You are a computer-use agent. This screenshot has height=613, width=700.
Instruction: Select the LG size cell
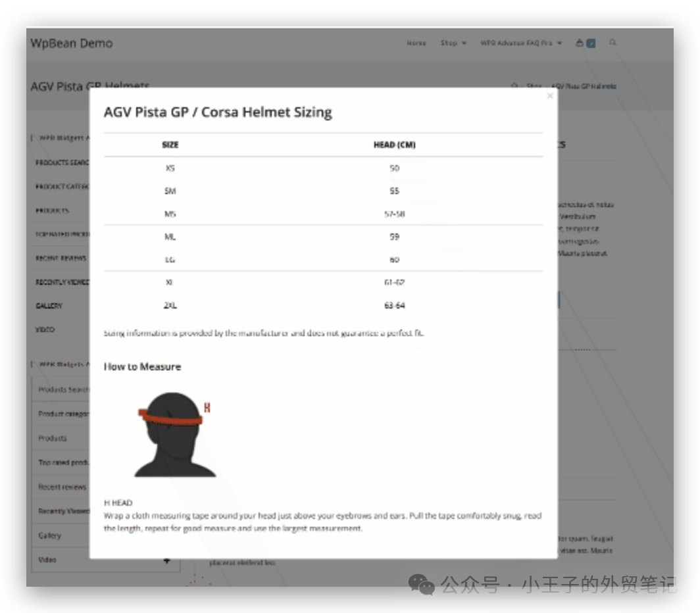pyautogui.click(x=170, y=259)
